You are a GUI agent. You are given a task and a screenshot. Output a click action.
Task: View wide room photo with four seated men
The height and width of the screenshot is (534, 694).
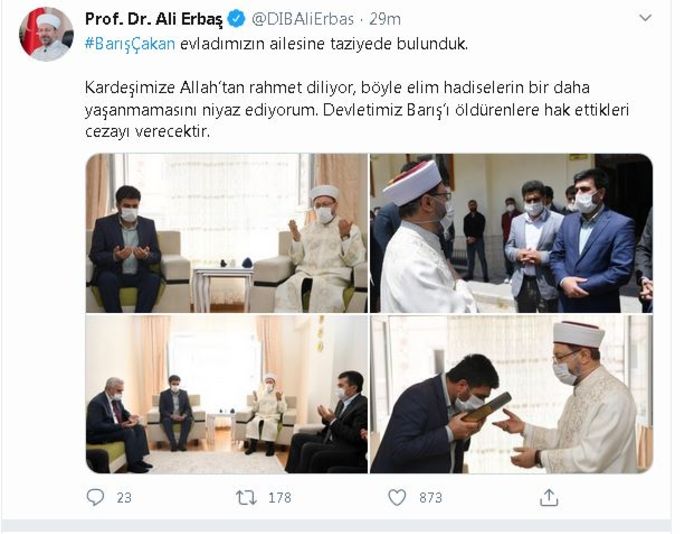227,394
